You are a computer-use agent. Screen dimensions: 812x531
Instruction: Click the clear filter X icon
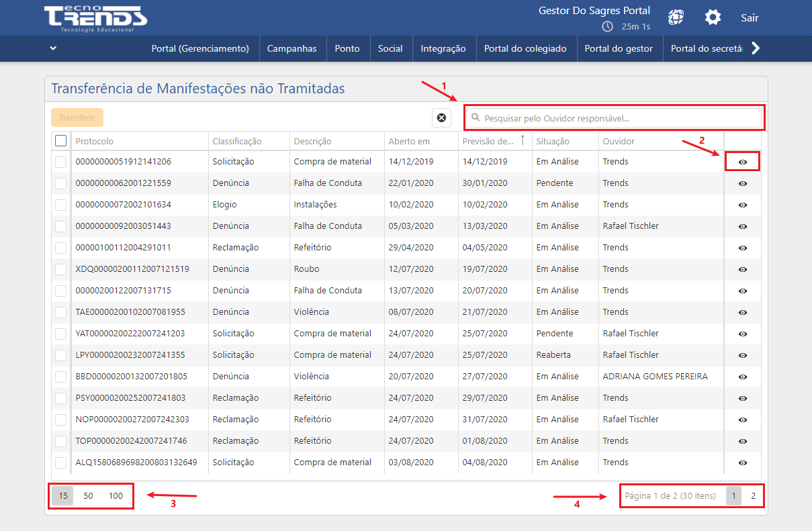(x=441, y=118)
